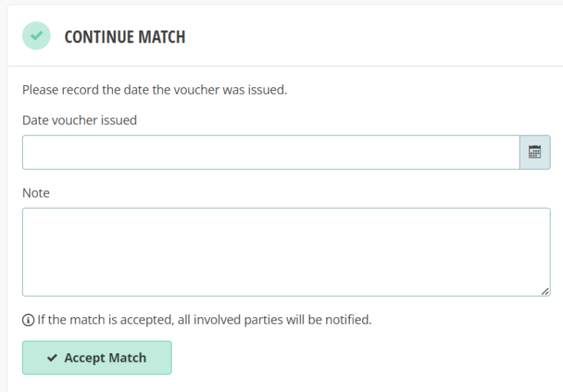Click the Note box resize handle

tap(545, 291)
